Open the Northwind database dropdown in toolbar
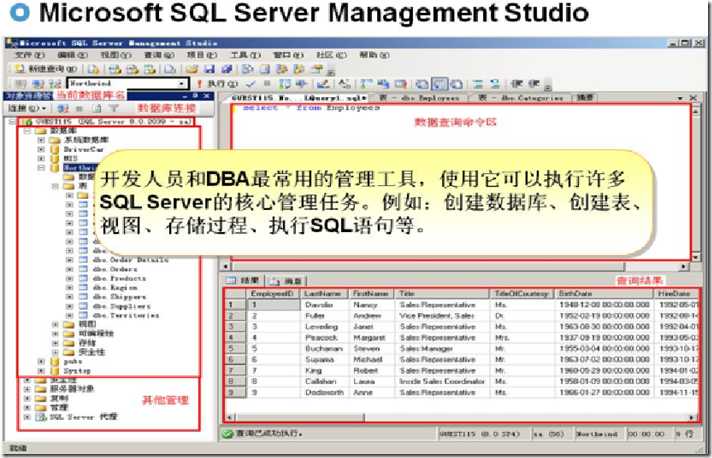This screenshot has height=458, width=712. pos(182,84)
